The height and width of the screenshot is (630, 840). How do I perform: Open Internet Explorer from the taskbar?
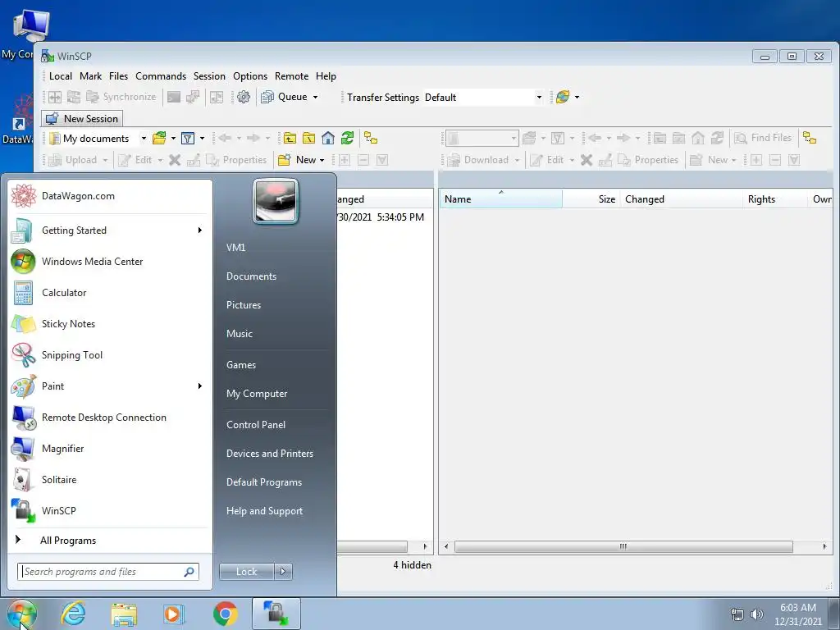(x=73, y=614)
